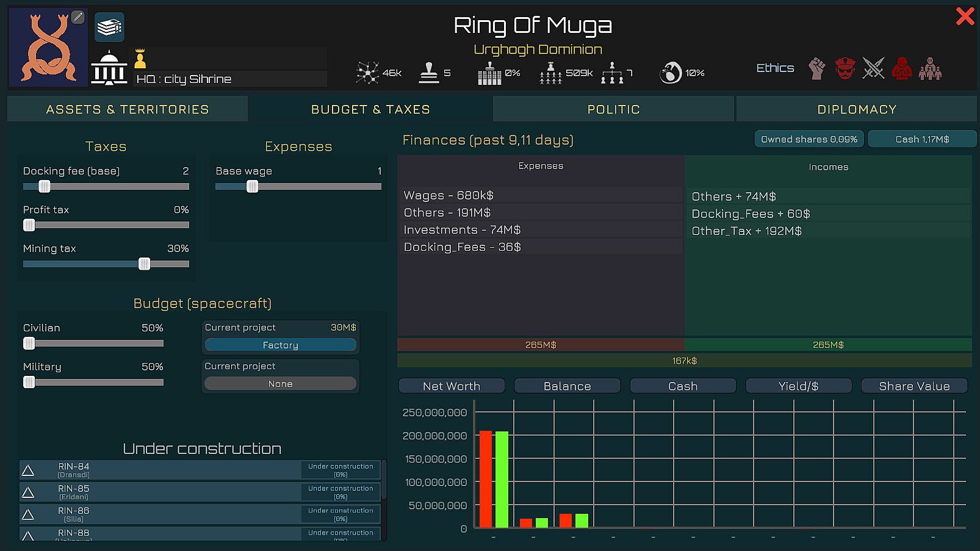Click the Base wage slider handle
The image size is (980, 551).
click(252, 187)
